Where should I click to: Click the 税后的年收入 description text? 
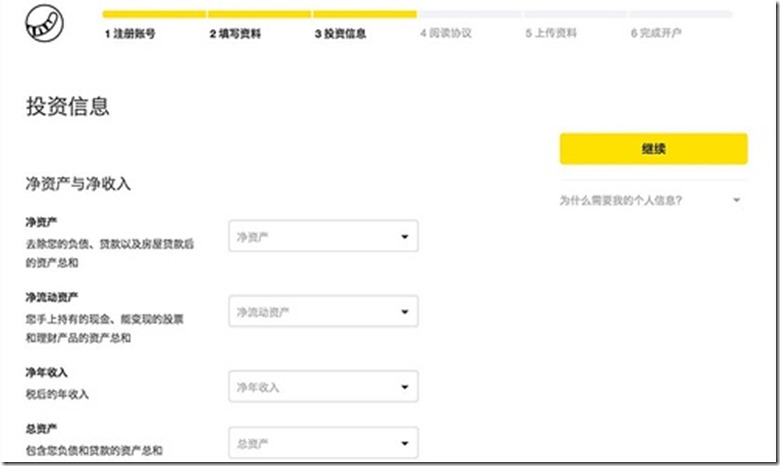(x=57, y=394)
